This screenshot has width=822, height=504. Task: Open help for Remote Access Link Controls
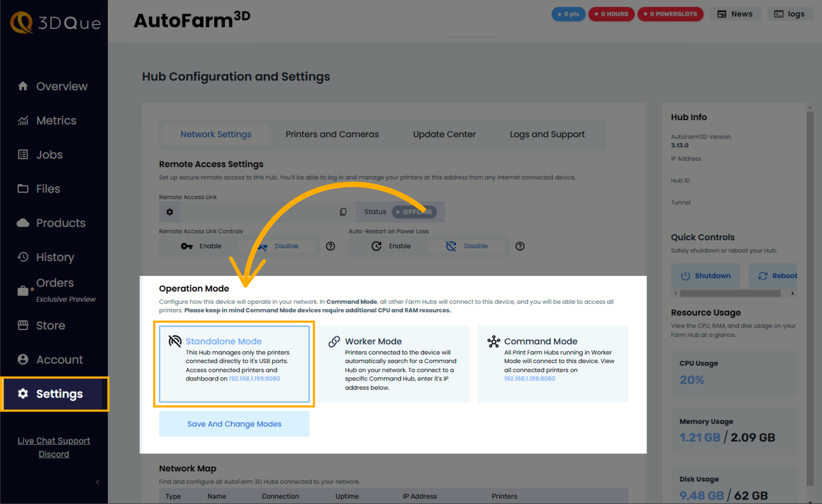330,246
